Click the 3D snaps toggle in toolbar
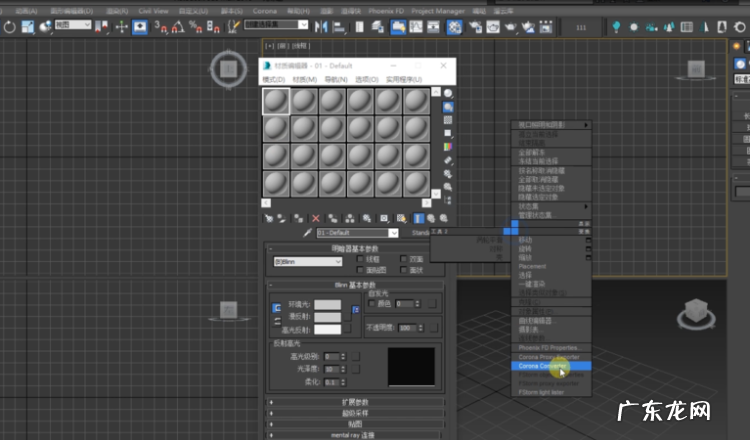This screenshot has width=750, height=440. coord(160,27)
